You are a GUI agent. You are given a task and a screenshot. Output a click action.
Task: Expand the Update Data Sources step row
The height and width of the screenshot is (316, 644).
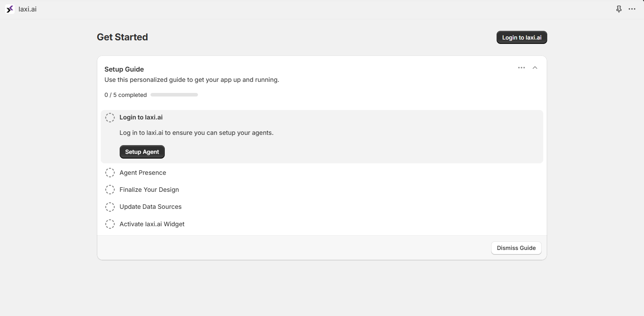pos(151,207)
